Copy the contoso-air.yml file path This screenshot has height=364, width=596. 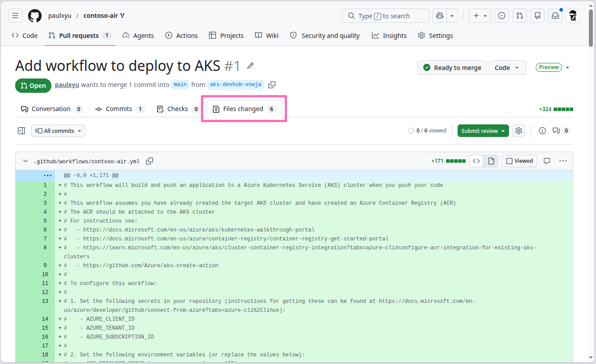tap(150, 161)
